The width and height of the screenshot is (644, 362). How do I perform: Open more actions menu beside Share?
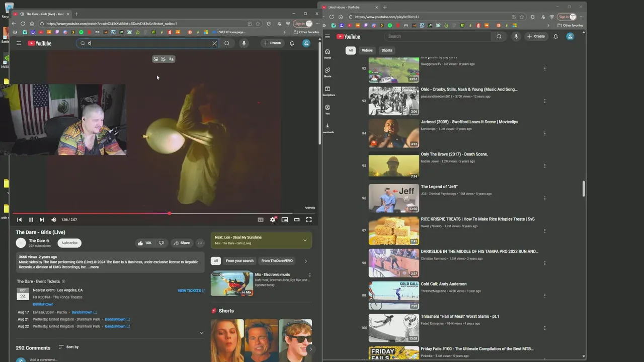click(200, 243)
